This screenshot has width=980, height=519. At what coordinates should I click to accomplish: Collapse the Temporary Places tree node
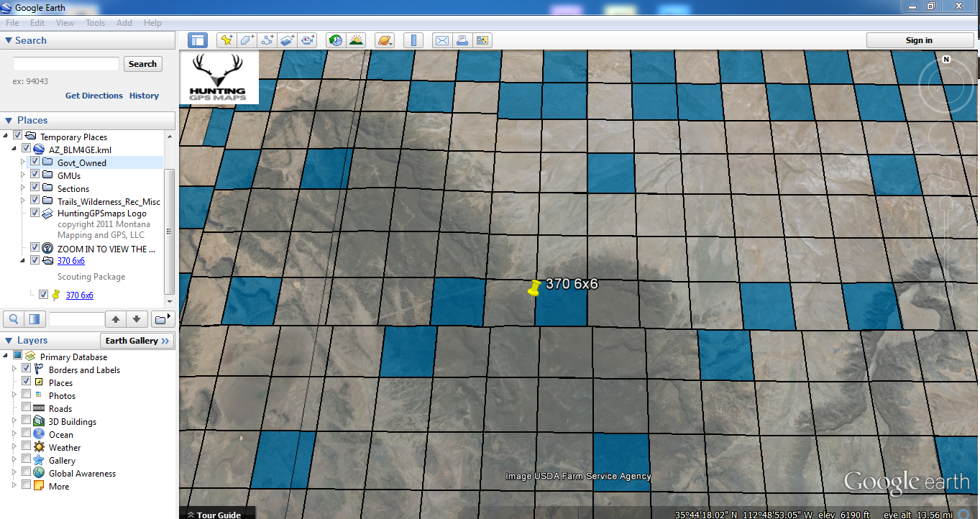pyautogui.click(x=6, y=137)
